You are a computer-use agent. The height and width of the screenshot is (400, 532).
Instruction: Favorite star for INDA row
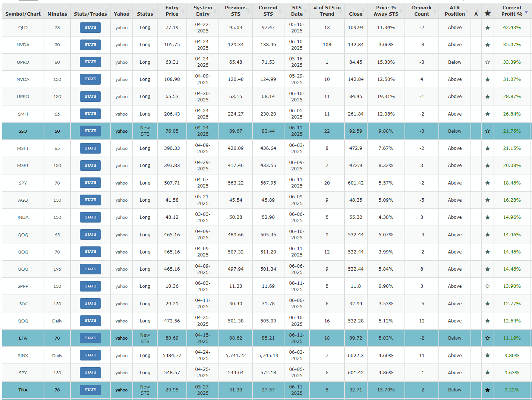(488, 217)
